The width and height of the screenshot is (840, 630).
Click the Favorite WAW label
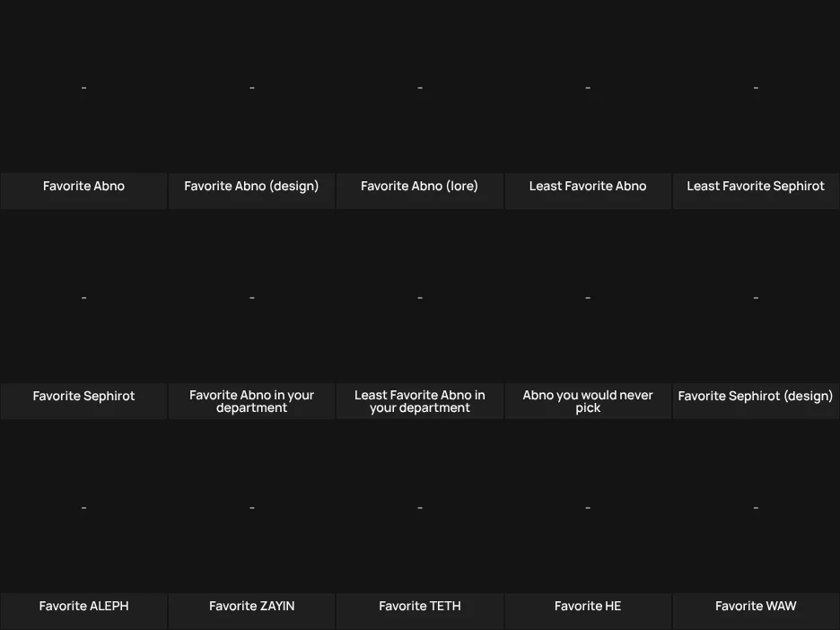click(x=756, y=606)
